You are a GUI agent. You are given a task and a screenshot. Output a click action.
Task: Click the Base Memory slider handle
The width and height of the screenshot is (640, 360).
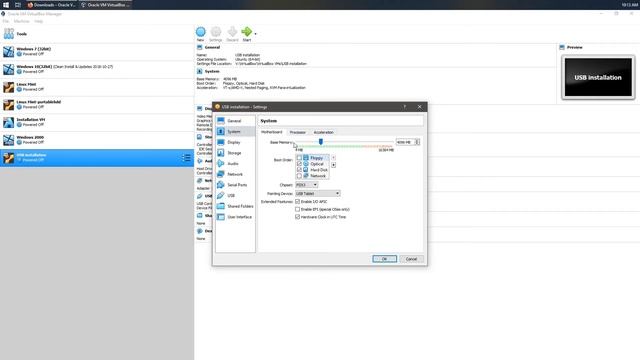pyautogui.click(x=321, y=142)
